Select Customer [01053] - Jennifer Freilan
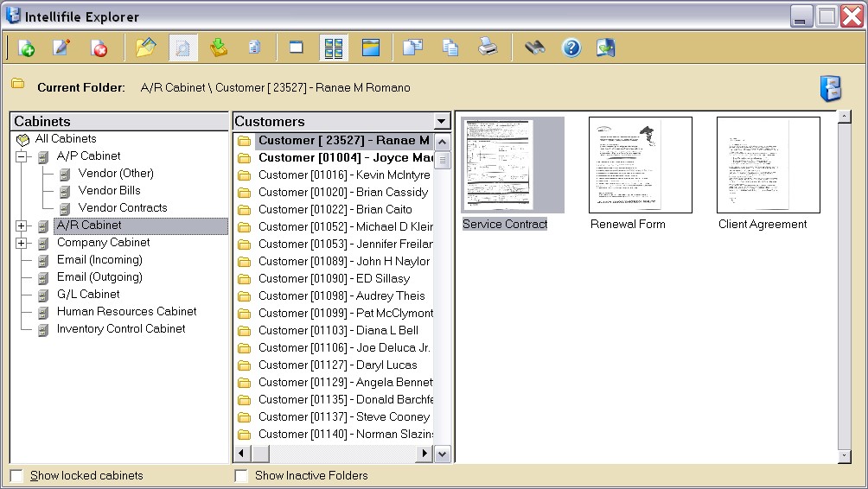This screenshot has height=489, width=868. click(346, 244)
